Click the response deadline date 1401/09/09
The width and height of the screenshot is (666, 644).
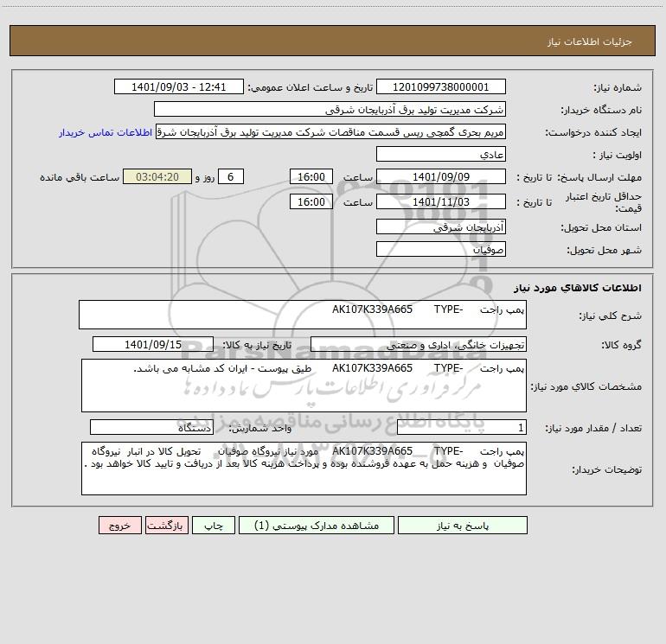pyautogui.click(x=441, y=176)
